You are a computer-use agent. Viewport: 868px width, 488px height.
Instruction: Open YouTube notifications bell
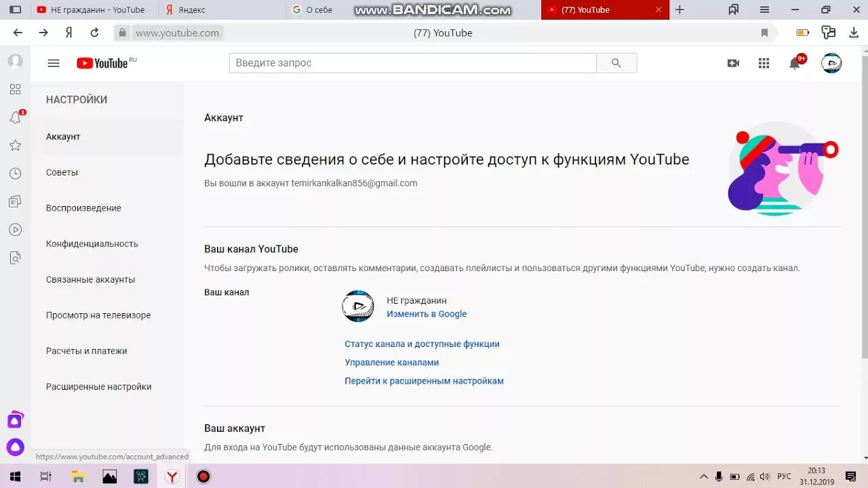[795, 63]
